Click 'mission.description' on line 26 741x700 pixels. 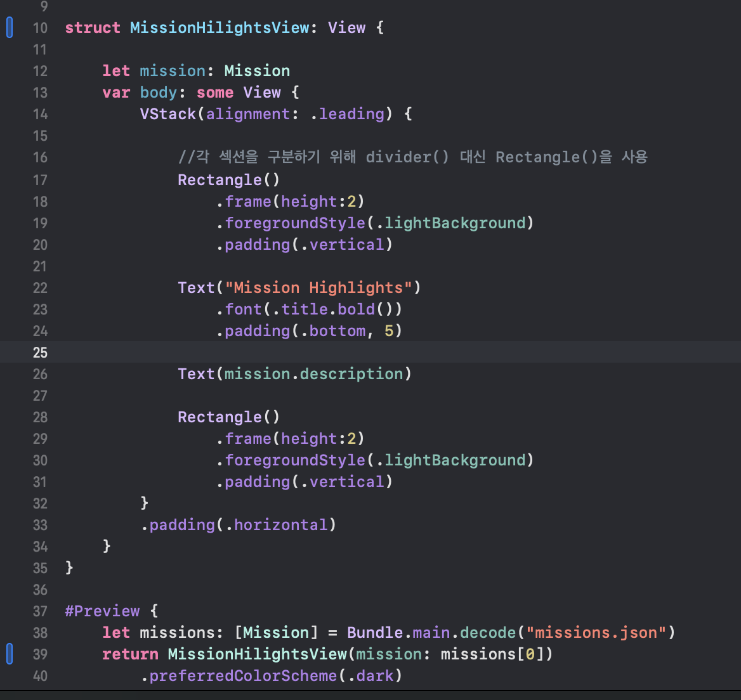pos(314,374)
